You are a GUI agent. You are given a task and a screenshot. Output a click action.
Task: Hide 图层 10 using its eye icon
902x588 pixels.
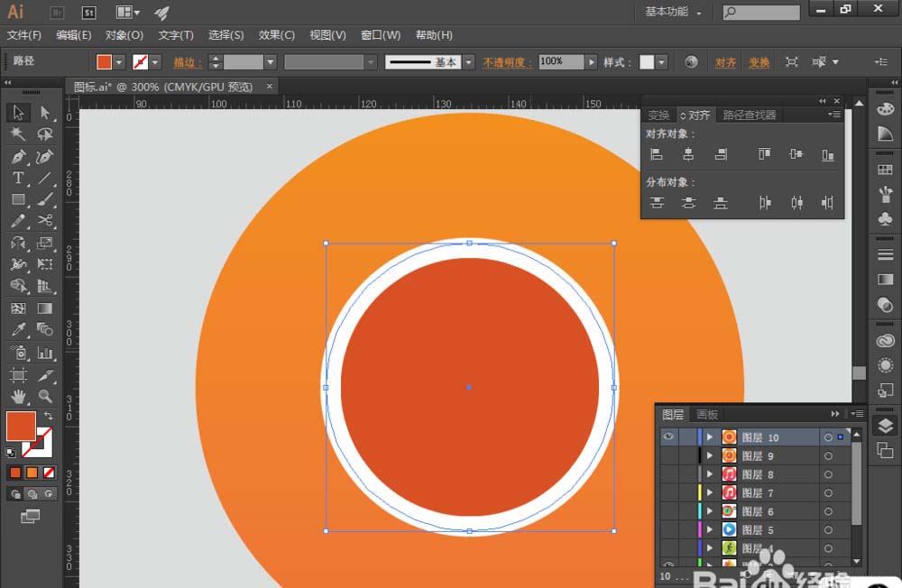tap(668, 437)
